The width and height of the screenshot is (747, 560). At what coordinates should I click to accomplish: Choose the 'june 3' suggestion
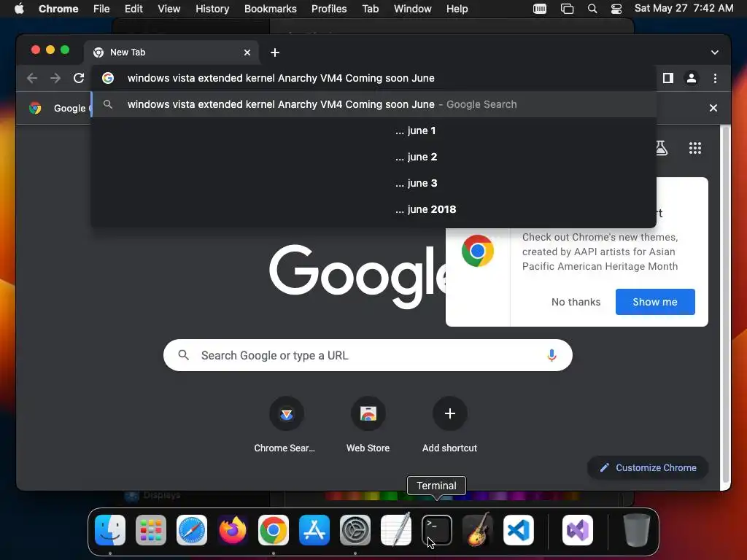coord(373,183)
